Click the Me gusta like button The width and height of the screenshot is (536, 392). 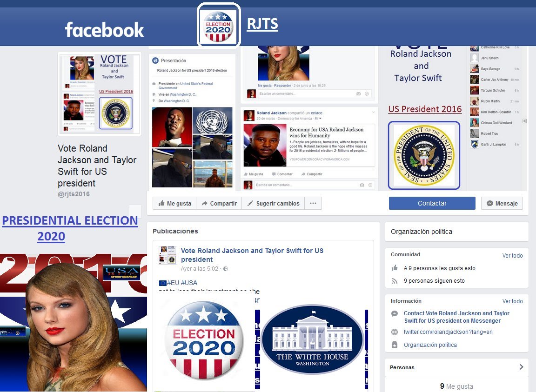pyautogui.click(x=174, y=203)
